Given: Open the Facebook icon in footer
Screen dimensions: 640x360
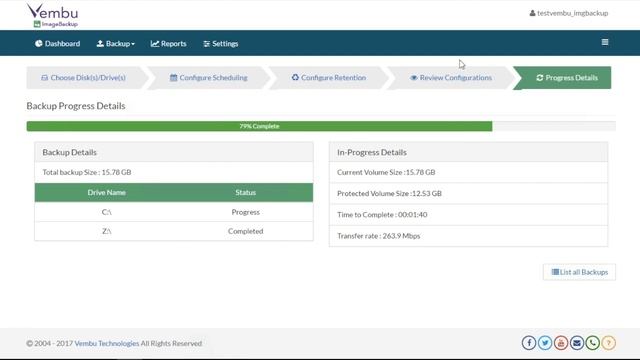Looking at the screenshot, I should (529, 343).
